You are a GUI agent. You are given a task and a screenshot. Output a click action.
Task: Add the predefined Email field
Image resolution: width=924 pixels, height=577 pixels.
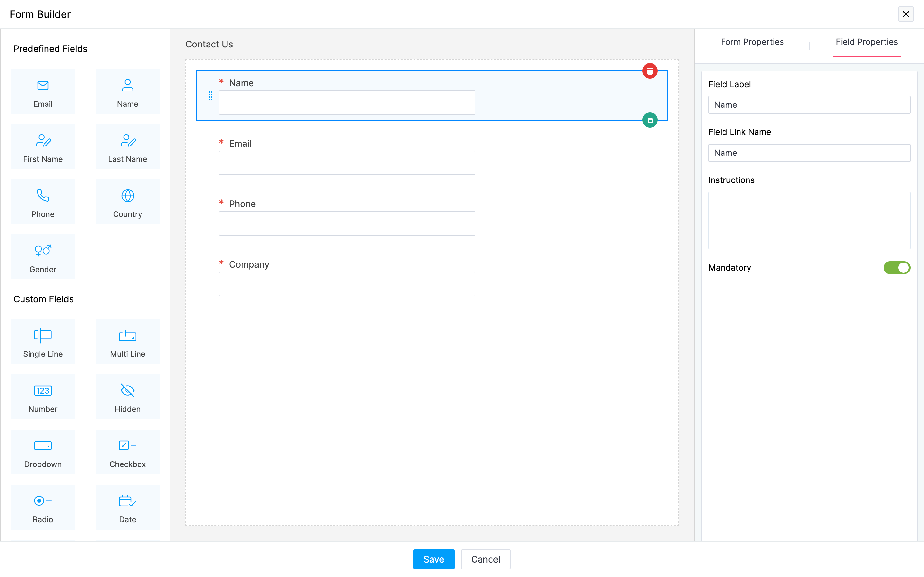43,92
